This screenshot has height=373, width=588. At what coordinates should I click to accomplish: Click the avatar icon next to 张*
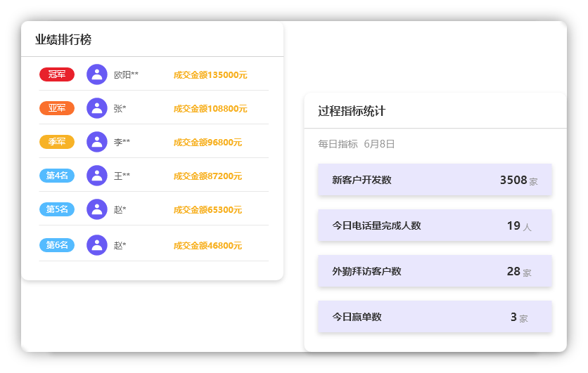[x=97, y=108]
